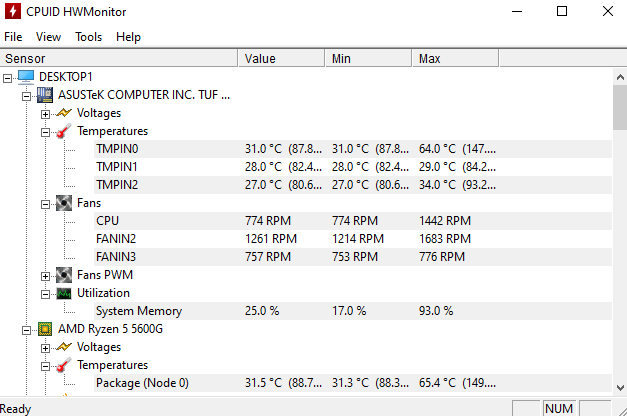
Task: Click the HWMonitor lightning bolt app icon
Action: click(x=12, y=11)
